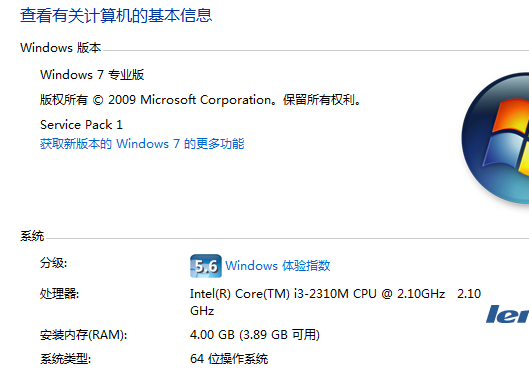Select the Windows 7 专业版 edition text

[x=92, y=75]
